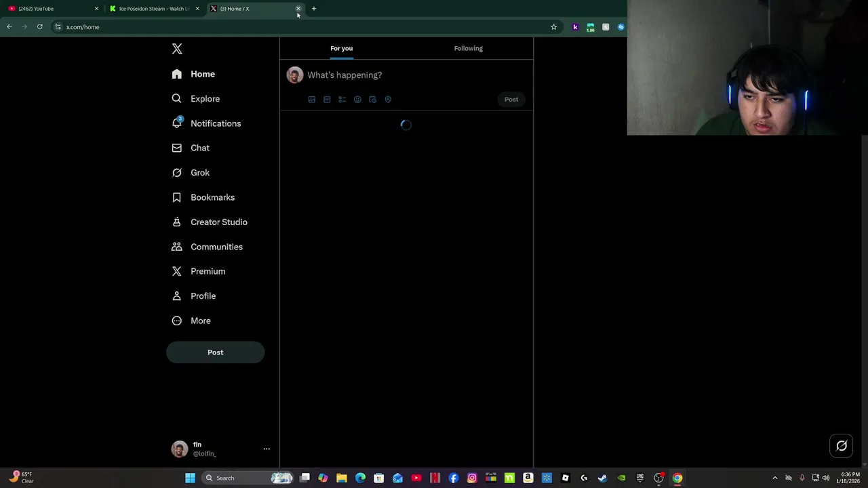This screenshot has height=488, width=868.
Task: Tag location in the post
Action: tap(388, 100)
